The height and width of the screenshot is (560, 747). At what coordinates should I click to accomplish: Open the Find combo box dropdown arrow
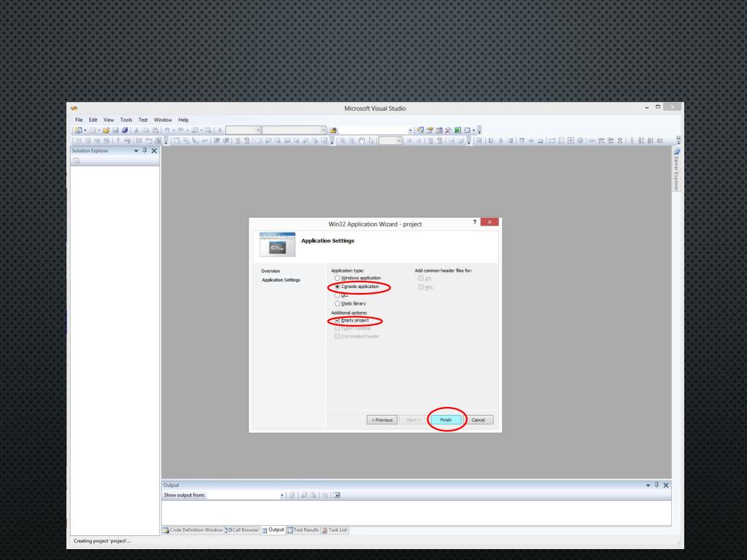[410, 130]
